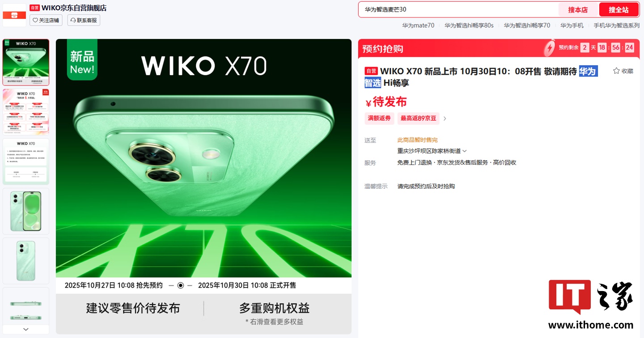Follow the store with 关注店铺 heart button
The height and width of the screenshot is (338, 644).
pyautogui.click(x=46, y=20)
